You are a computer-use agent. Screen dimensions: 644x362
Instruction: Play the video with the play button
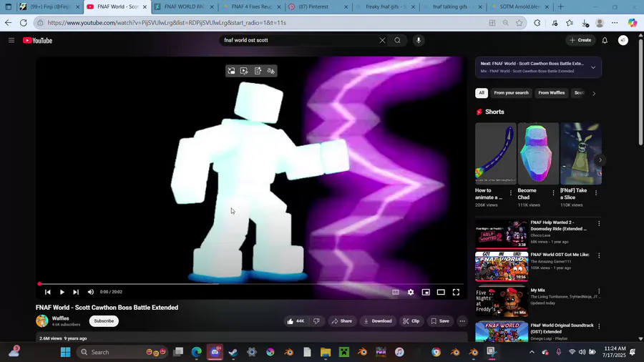(62, 292)
